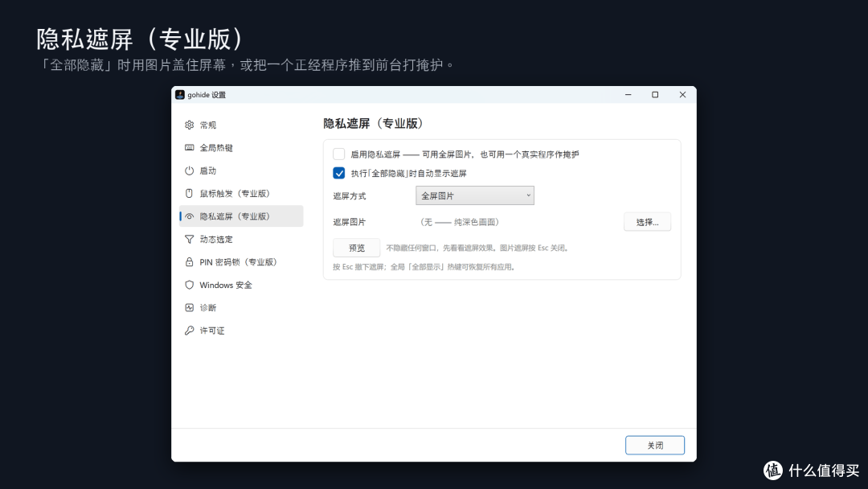Click the hint text 不隐藏任何窗口 next to 预览

478,248
